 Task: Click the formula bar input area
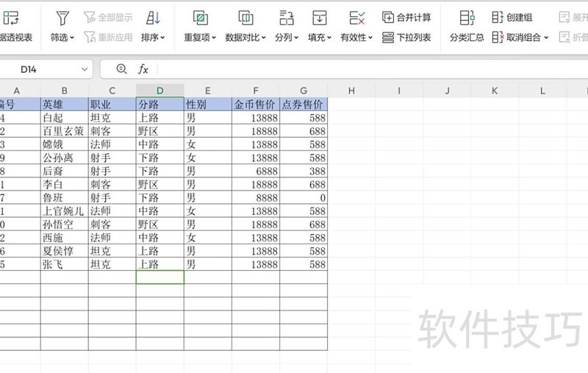pos(371,69)
